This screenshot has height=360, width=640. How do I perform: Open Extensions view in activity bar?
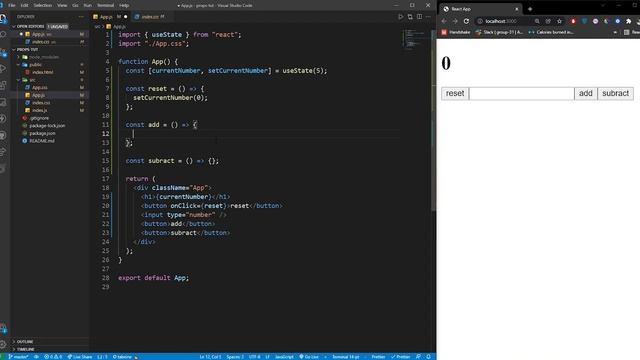(x=3, y=85)
